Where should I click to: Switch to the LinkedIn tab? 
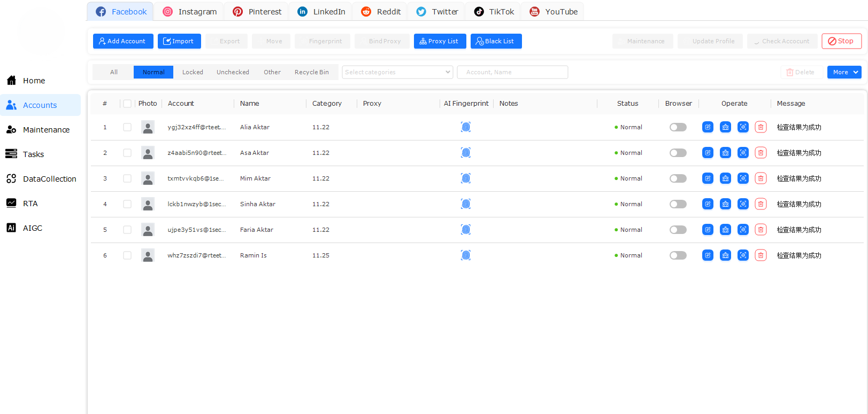[321, 12]
